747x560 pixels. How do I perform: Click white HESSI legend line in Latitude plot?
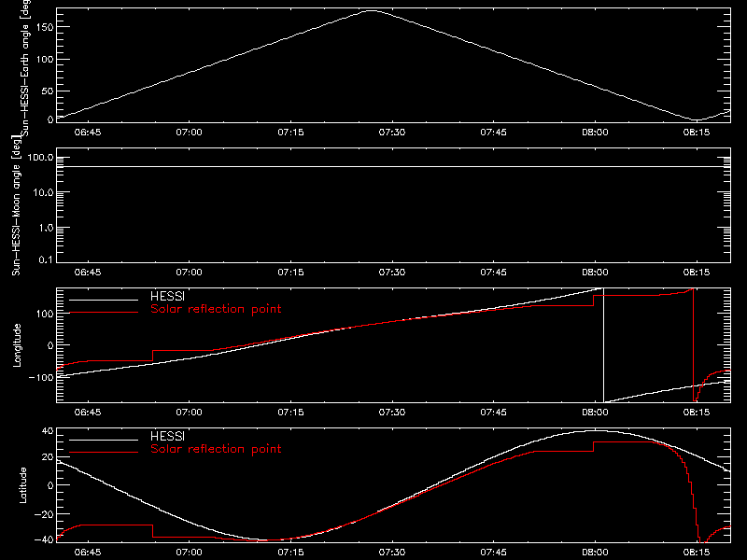point(104,440)
